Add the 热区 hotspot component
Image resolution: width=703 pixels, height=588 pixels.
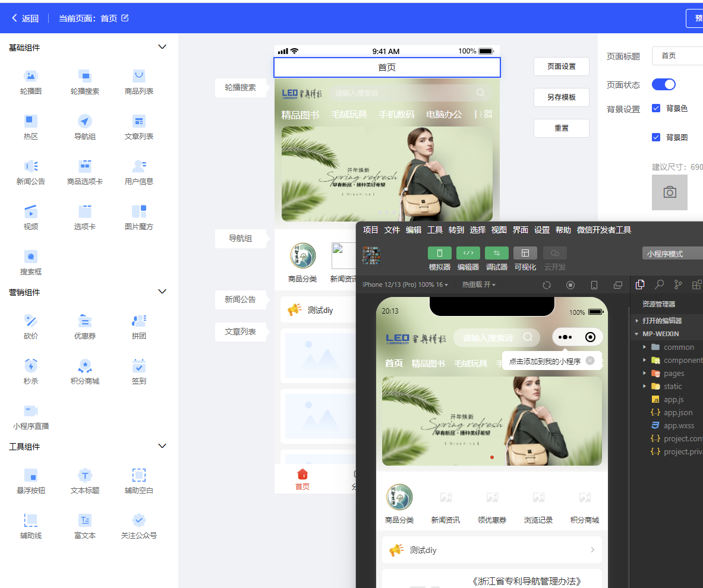pyautogui.click(x=30, y=127)
